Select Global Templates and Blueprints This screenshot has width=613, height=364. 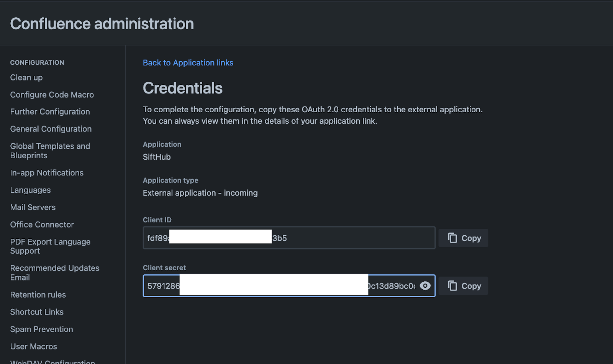pyautogui.click(x=50, y=151)
